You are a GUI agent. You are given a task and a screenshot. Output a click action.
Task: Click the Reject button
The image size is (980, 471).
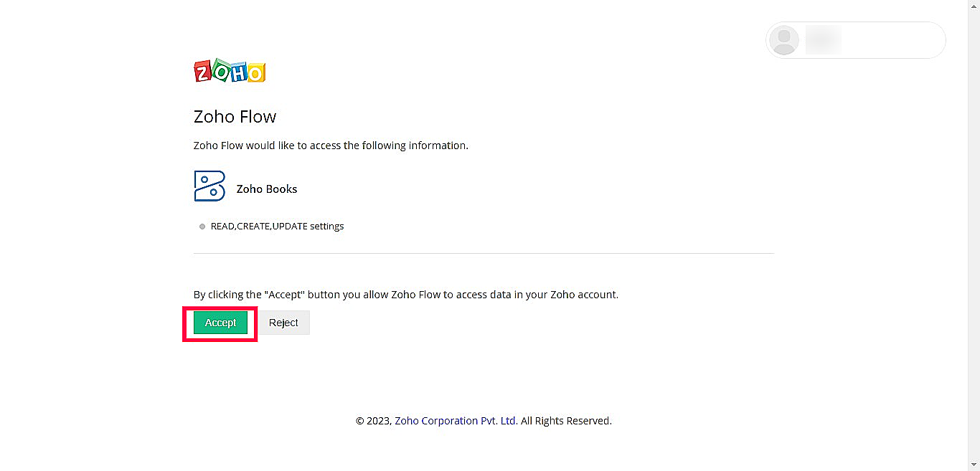click(283, 323)
